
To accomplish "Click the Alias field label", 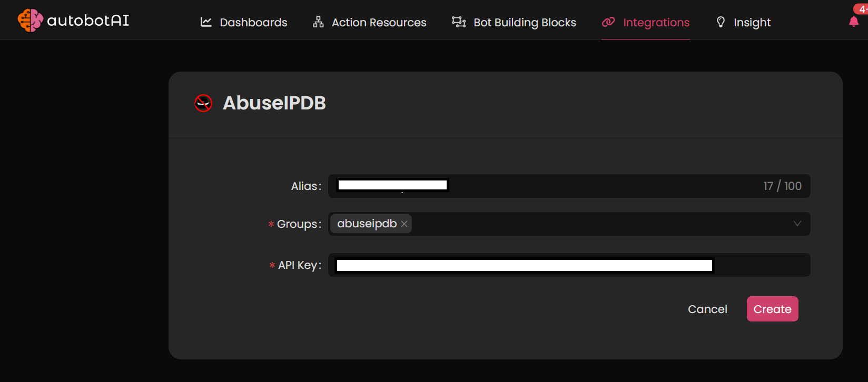I will tap(306, 186).
